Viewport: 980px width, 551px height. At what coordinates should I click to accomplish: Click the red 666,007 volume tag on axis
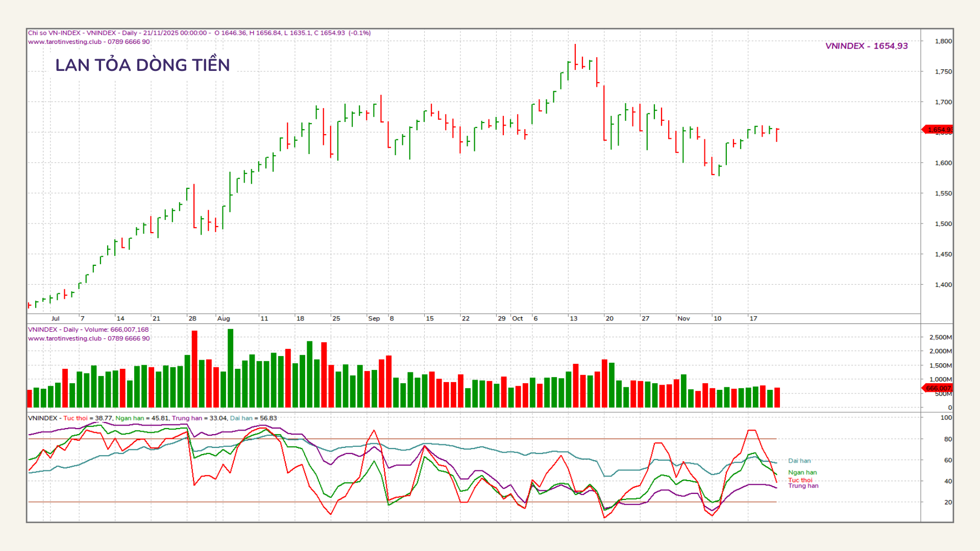click(938, 388)
